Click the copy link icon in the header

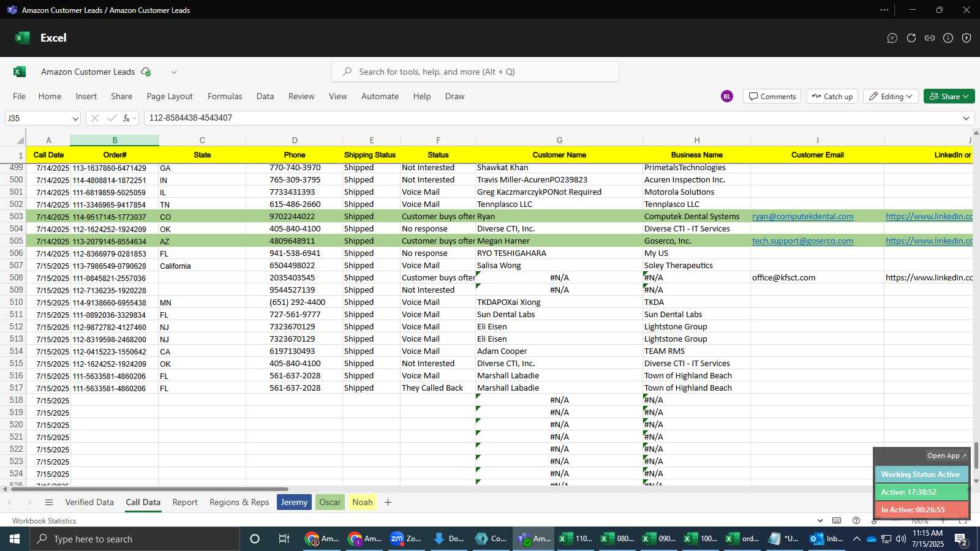(x=930, y=38)
